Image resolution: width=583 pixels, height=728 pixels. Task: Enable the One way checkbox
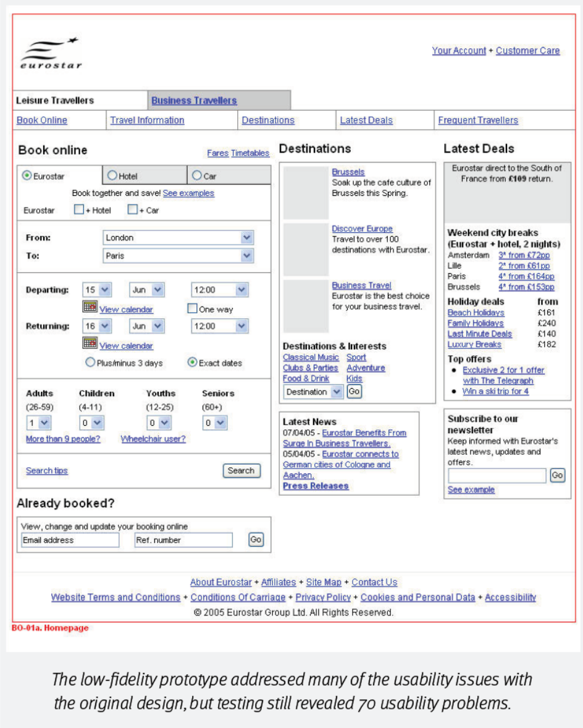193,308
